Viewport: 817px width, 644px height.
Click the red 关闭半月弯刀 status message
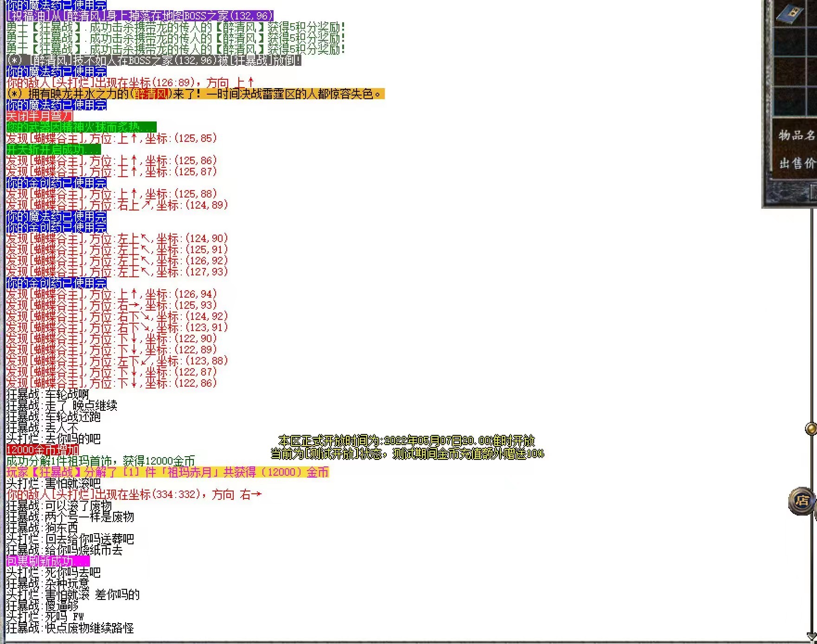pos(39,116)
